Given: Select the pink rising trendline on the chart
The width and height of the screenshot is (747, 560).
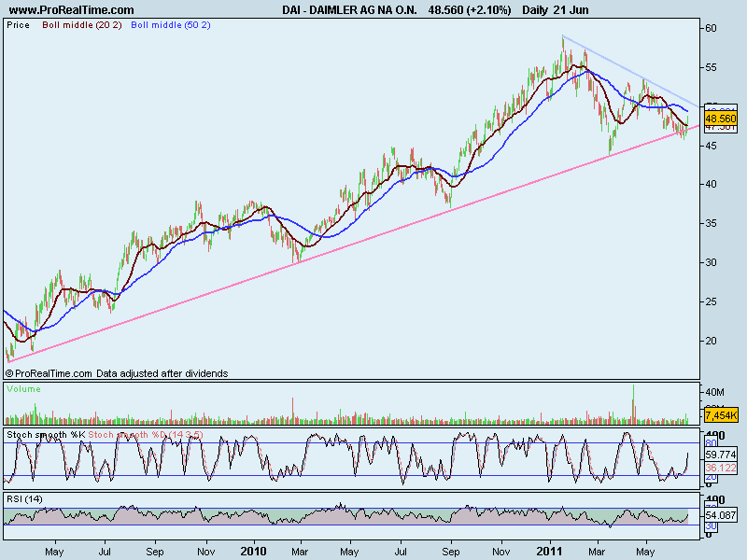Looking at the screenshot, I should (354, 244).
